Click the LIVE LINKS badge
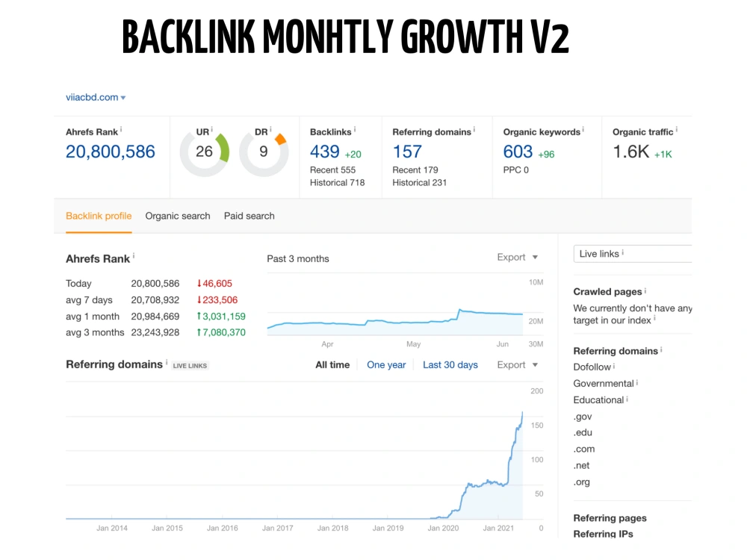 (190, 366)
